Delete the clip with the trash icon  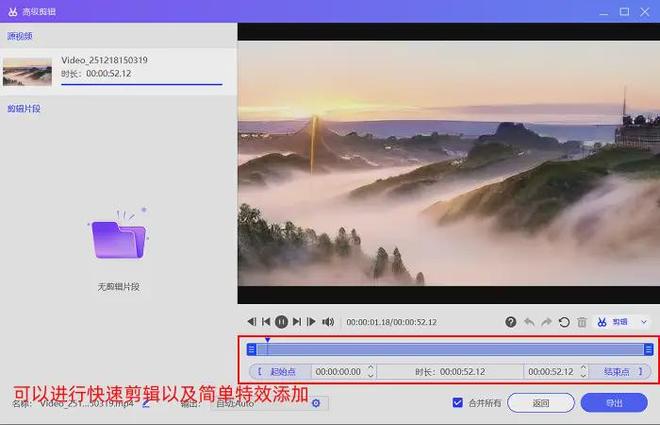tap(581, 322)
